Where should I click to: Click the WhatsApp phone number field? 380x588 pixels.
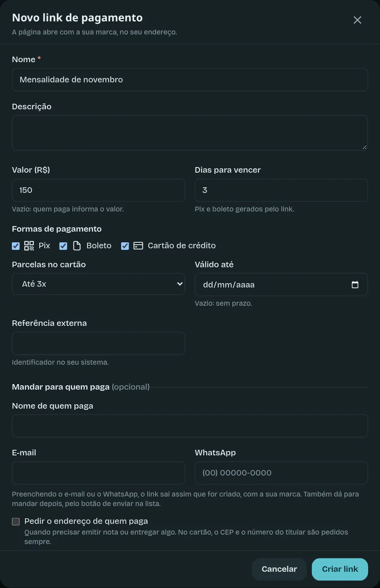(x=281, y=473)
